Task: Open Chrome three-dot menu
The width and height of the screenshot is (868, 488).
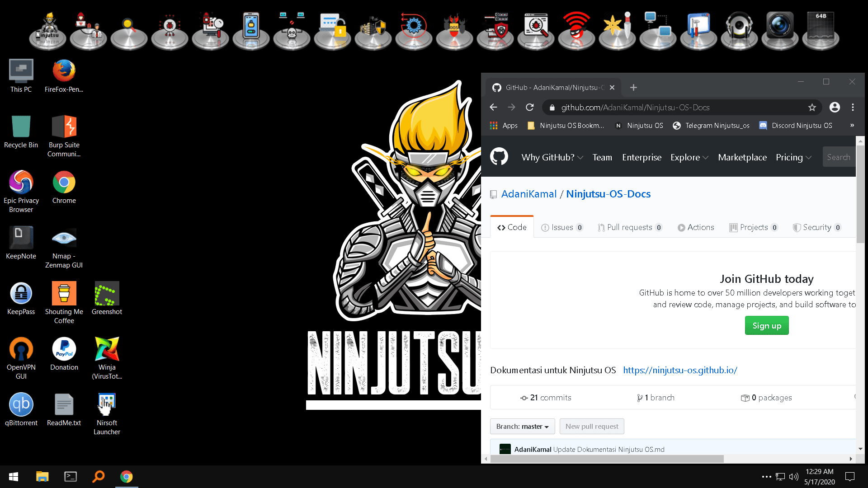Action: [853, 107]
